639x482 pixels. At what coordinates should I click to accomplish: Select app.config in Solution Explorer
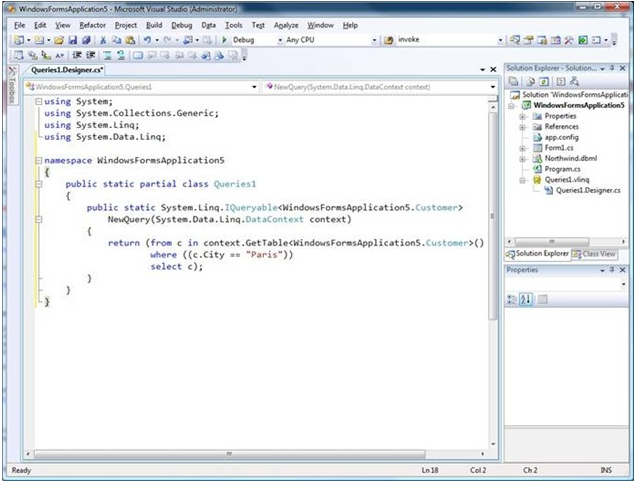pyautogui.click(x=562, y=137)
